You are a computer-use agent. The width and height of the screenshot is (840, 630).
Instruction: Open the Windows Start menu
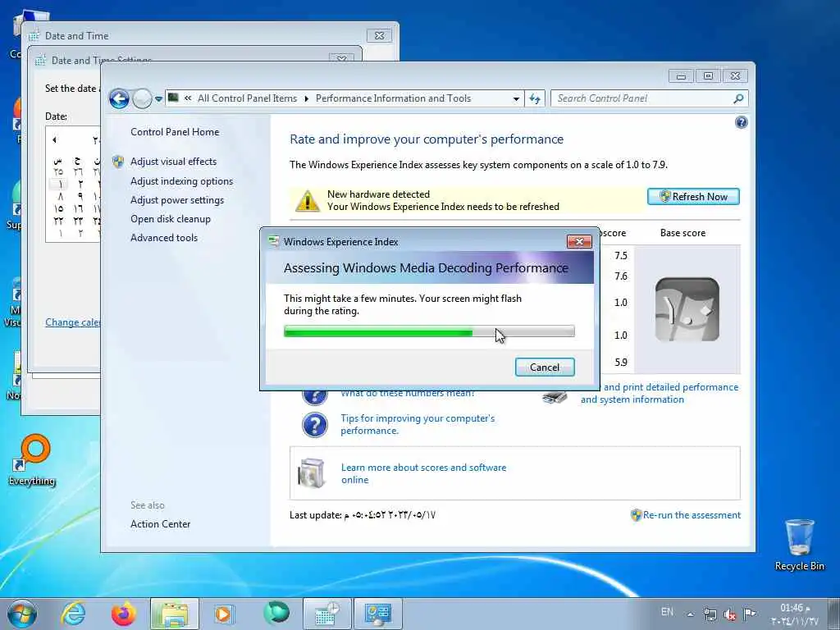point(22,614)
